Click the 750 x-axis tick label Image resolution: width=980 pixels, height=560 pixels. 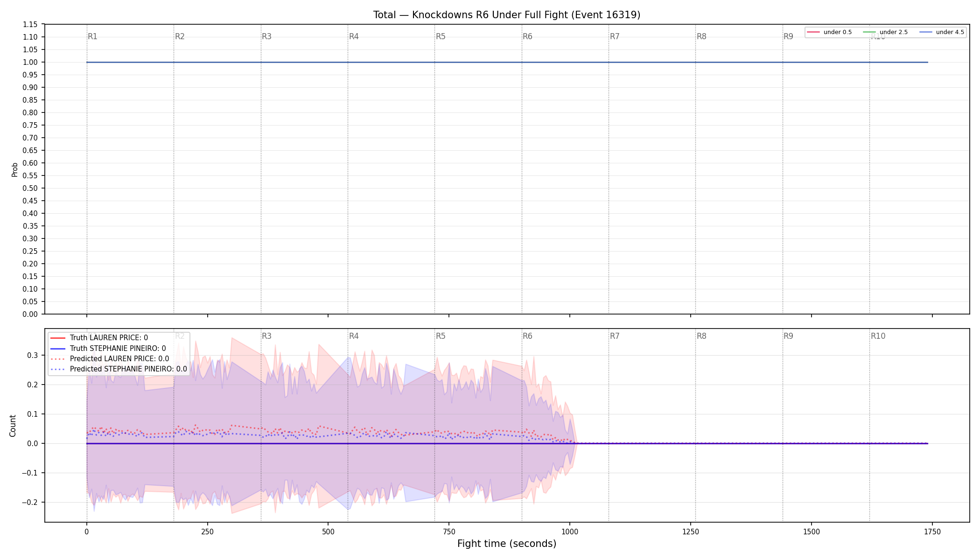449,532
